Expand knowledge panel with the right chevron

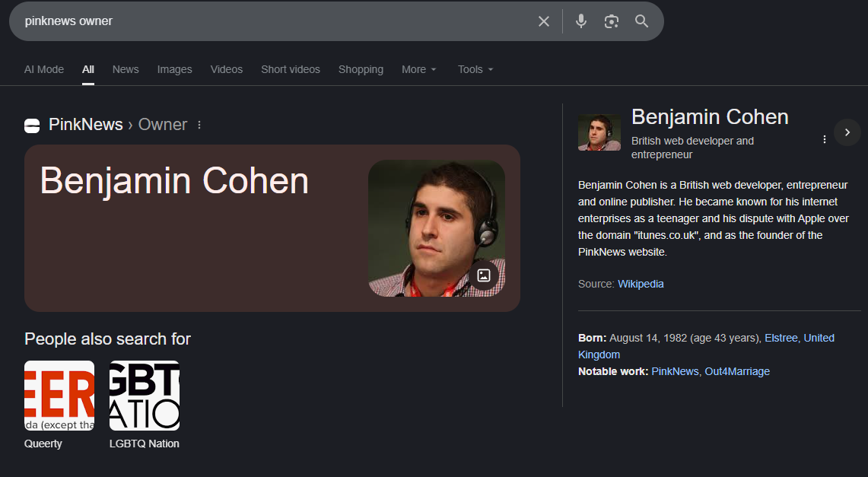847,132
